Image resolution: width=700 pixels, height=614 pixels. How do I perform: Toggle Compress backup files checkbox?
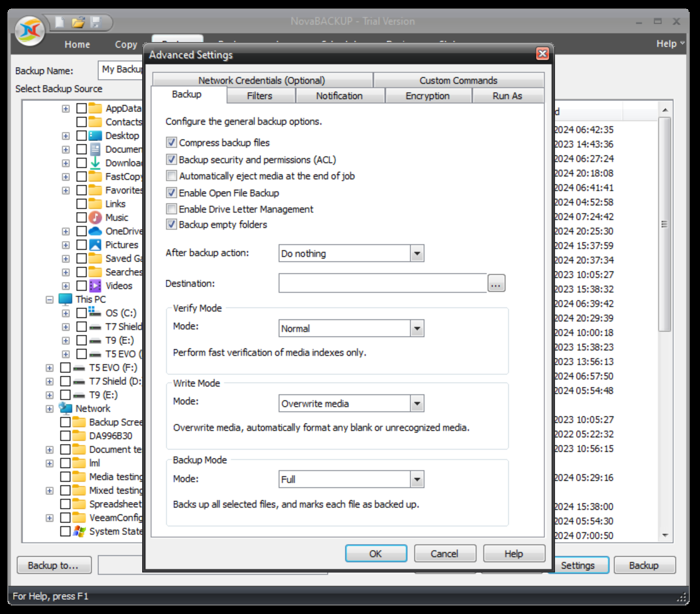coord(171,142)
